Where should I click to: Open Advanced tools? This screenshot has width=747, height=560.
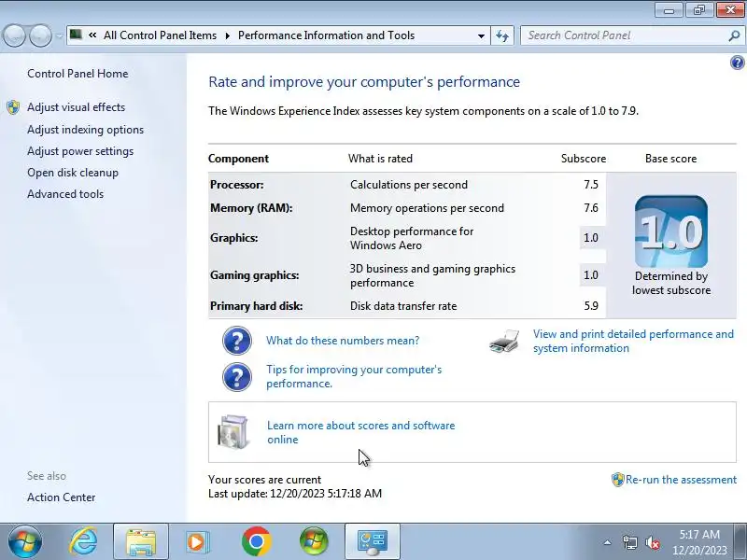[x=65, y=194]
